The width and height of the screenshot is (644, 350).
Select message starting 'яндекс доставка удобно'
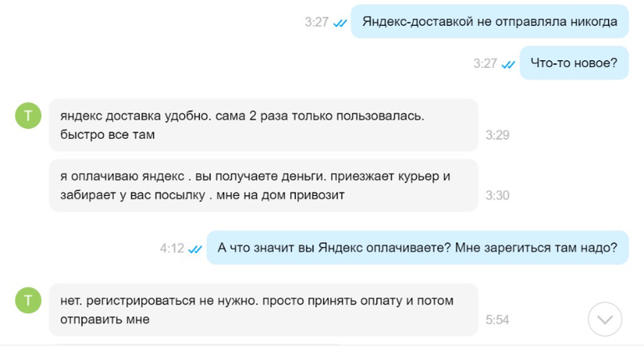[263, 125]
